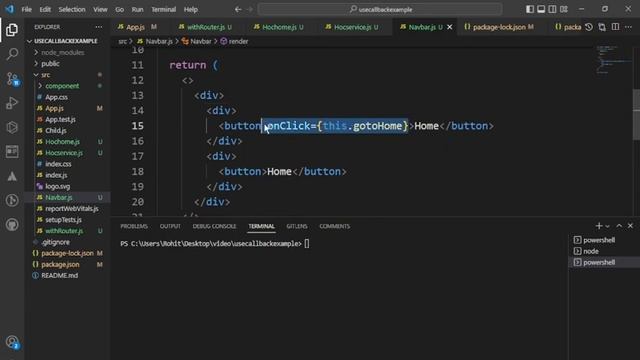
Task: Show the Problems panel tab
Action: tap(134, 226)
